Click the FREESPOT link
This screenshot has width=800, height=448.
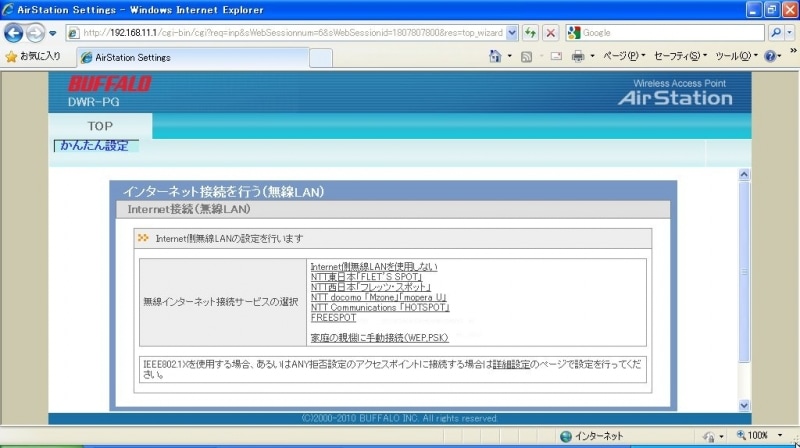pos(333,318)
